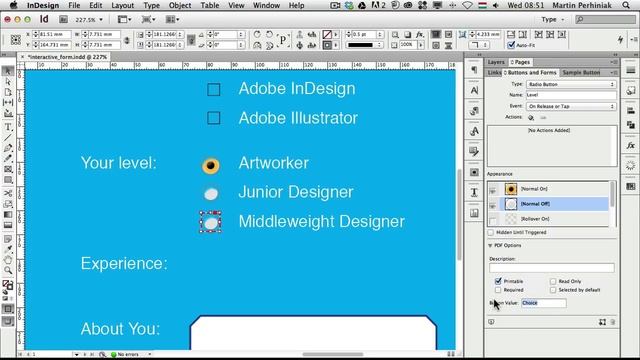Screen dimensions: 640x360
Task: Collapse the PDF Options section
Action: point(490,245)
